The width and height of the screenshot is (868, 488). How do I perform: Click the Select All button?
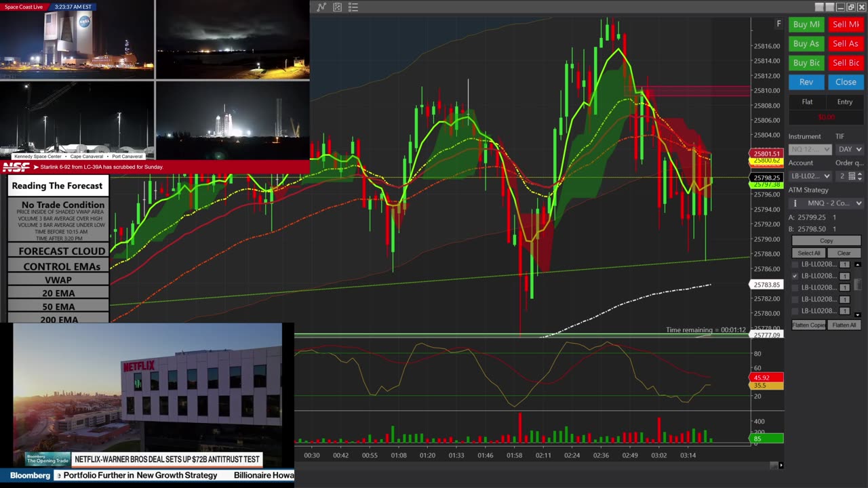click(x=808, y=253)
